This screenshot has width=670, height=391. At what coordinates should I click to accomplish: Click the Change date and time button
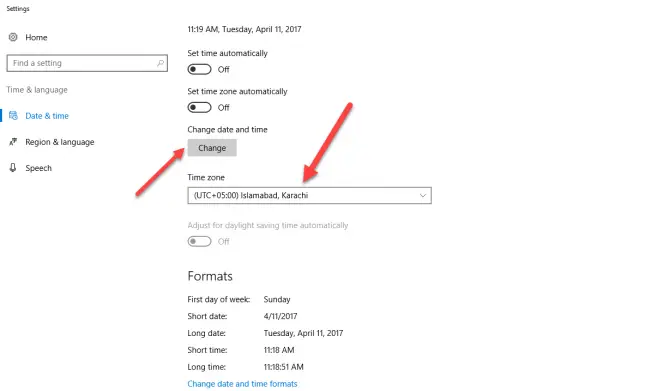(x=212, y=148)
